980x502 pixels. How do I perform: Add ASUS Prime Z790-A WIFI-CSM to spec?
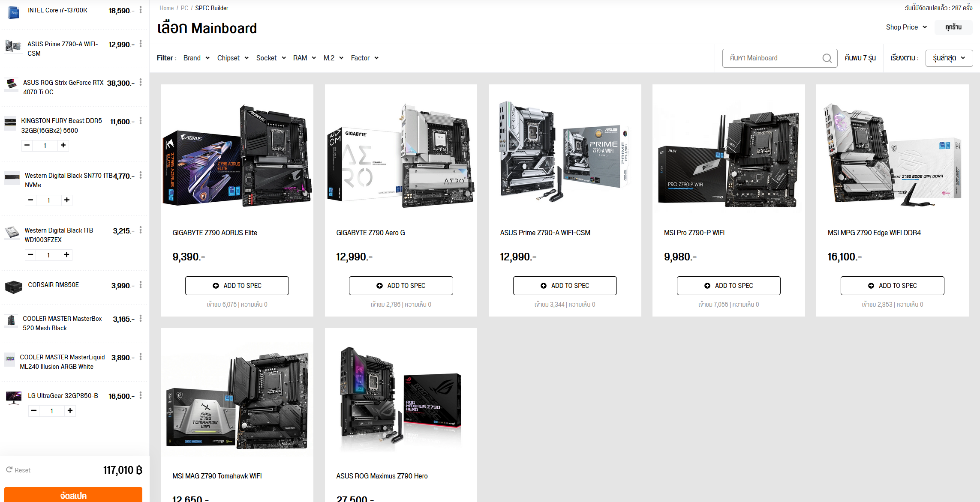(565, 286)
